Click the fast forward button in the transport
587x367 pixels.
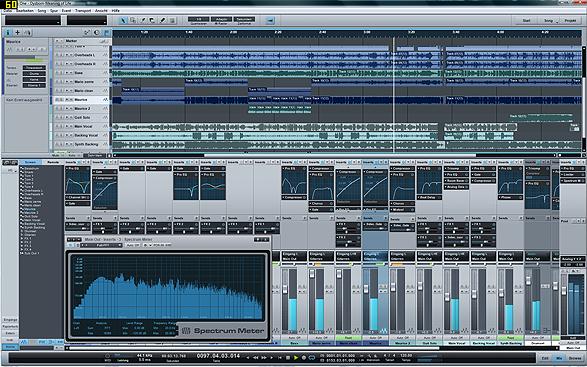click(x=265, y=358)
